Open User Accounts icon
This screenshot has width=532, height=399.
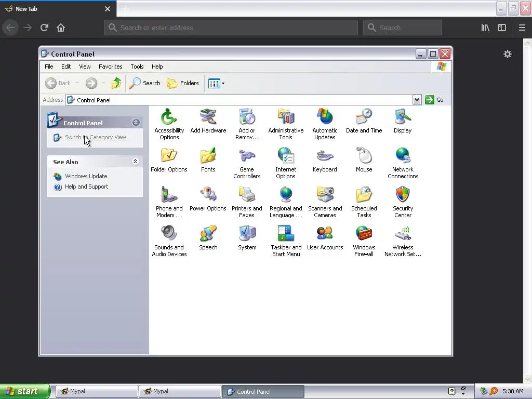[x=325, y=238]
